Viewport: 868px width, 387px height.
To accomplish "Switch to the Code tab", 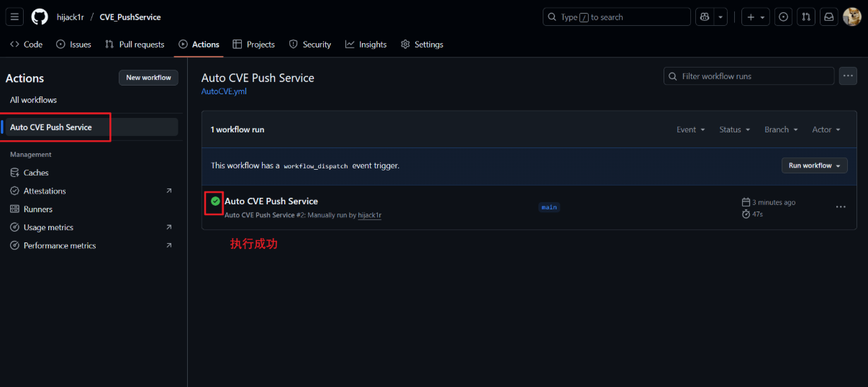I will click(26, 45).
